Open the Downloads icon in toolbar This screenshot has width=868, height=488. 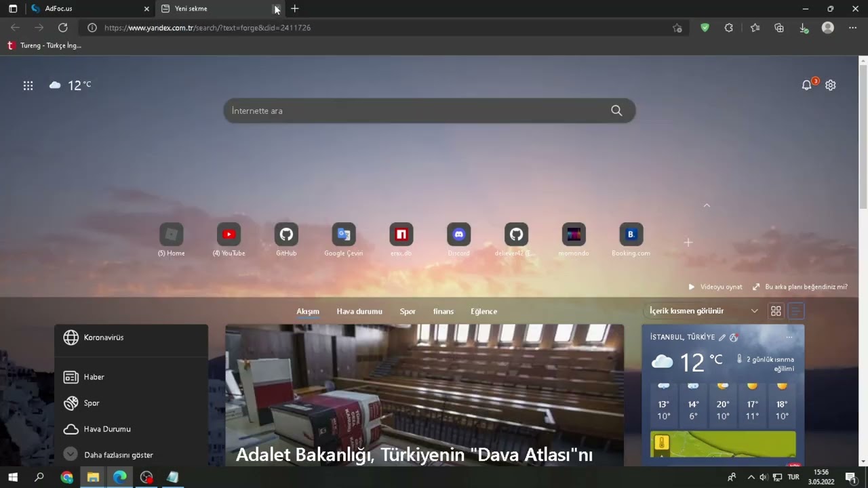pyautogui.click(x=804, y=28)
